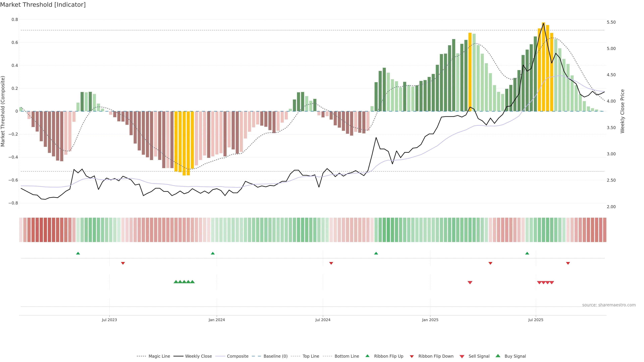The width and height of the screenshot is (644, 362).
Task: Click the sharemaestro.com source text
Action: (x=609, y=305)
